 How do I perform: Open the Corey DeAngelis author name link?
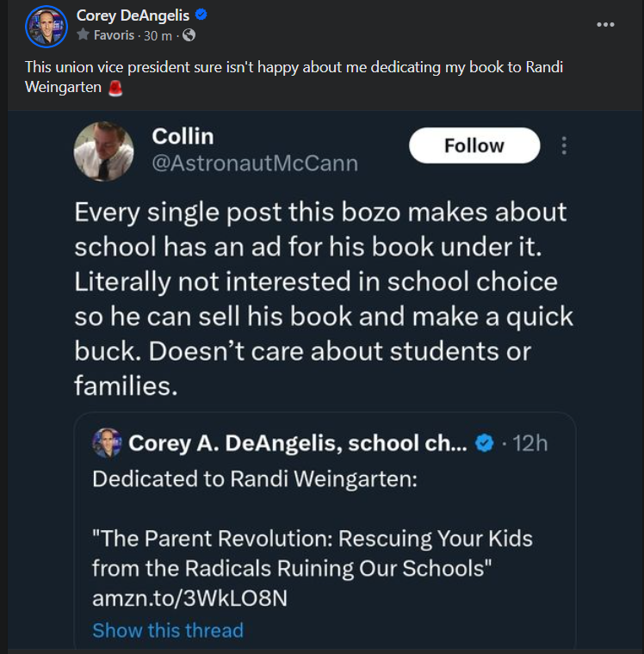tap(133, 15)
